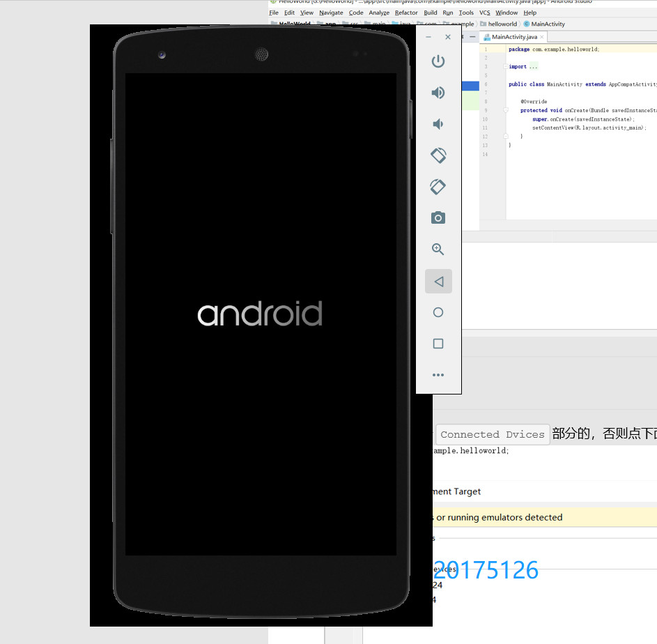The image size is (657, 644).
Task: Rotate emulator left using upper rotate icon
Action: tap(438, 155)
